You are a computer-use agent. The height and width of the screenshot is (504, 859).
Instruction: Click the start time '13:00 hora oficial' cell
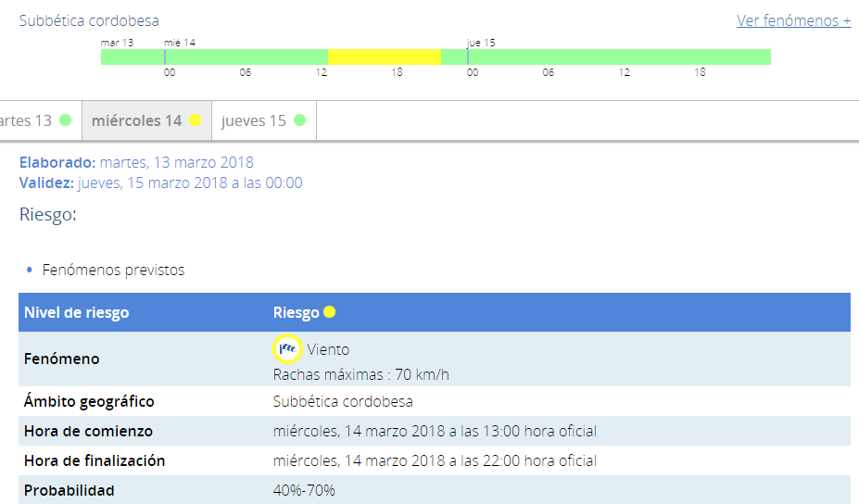(x=435, y=431)
